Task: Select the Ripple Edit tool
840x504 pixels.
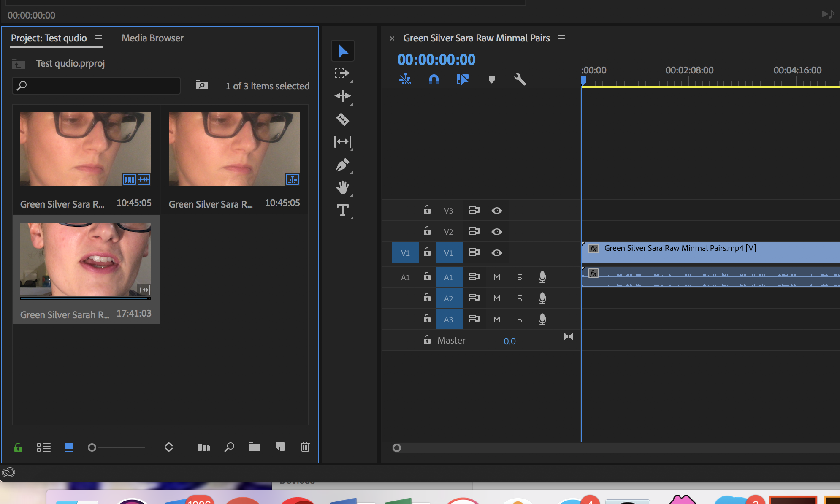Action: pos(342,96)
